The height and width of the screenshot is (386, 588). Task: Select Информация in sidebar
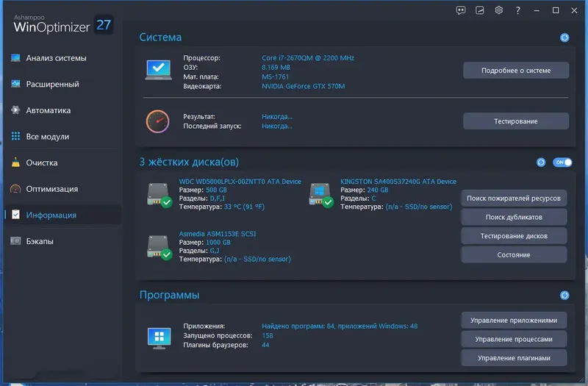[62, 215]
